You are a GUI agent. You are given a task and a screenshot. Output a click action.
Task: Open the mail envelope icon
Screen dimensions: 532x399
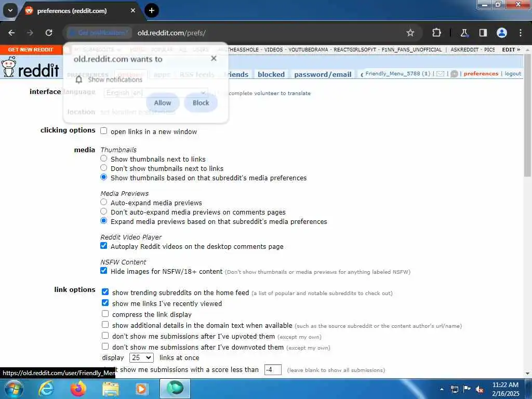tap(440, 74)
